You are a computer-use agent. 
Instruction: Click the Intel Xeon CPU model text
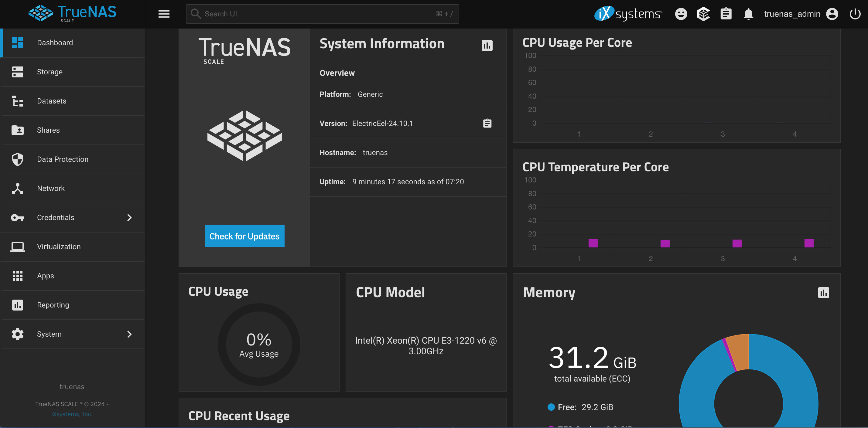(426, 345)
